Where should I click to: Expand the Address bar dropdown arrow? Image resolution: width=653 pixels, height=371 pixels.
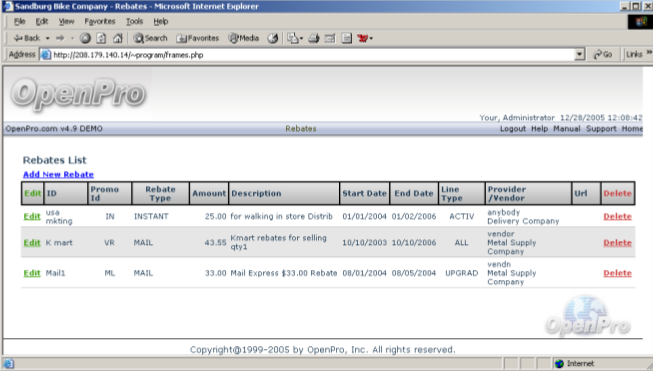[579, 55]
